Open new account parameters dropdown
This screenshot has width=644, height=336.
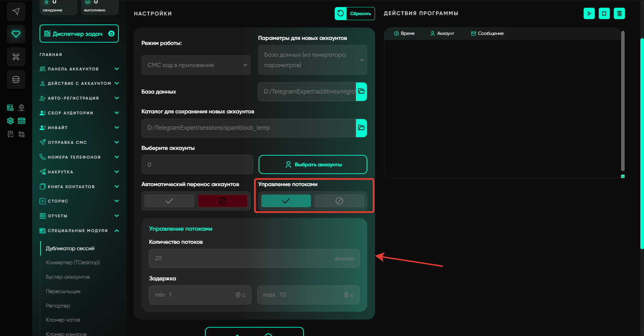(x=312, y=60)
